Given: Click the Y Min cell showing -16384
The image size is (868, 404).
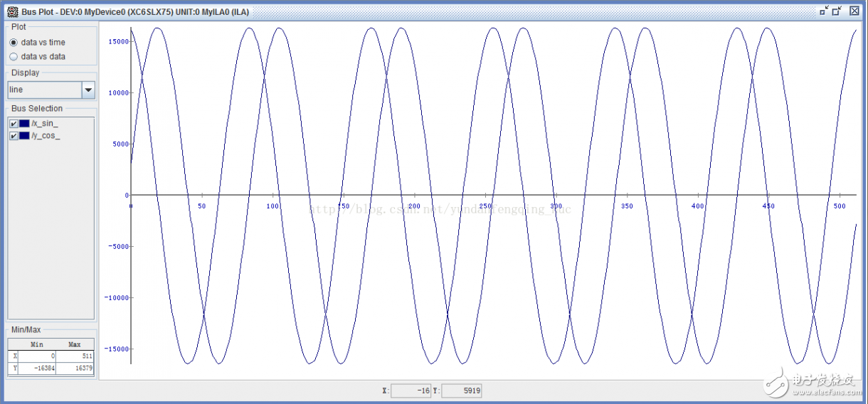Looking at the screenshot, I should (x=38, y=368).
